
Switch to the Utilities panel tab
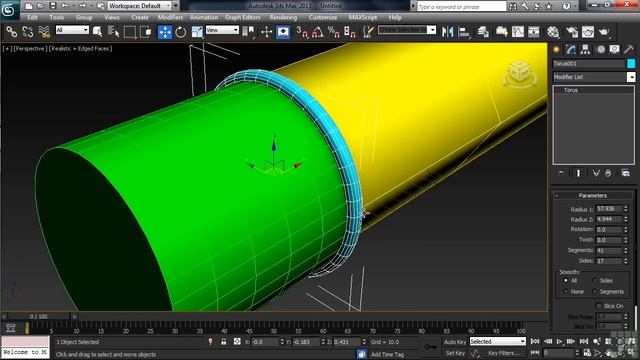pyautogui.click(x=629, y=50)
